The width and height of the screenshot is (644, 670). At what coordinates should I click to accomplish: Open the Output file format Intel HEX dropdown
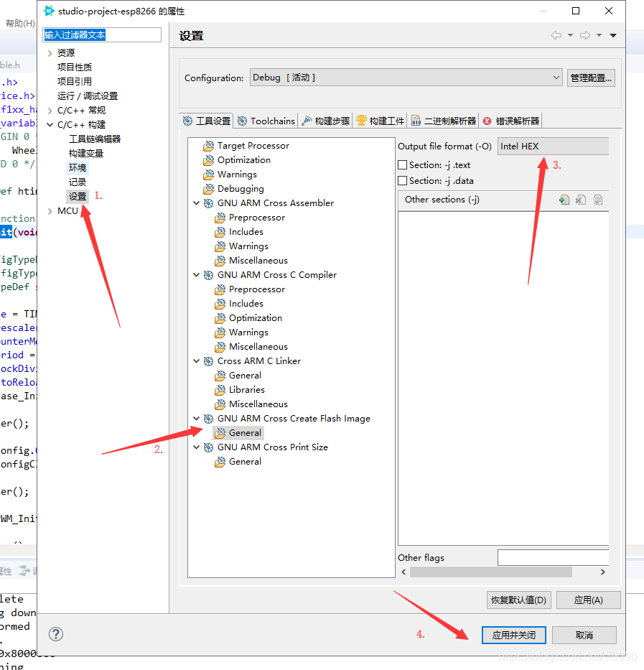coord(553,146)
